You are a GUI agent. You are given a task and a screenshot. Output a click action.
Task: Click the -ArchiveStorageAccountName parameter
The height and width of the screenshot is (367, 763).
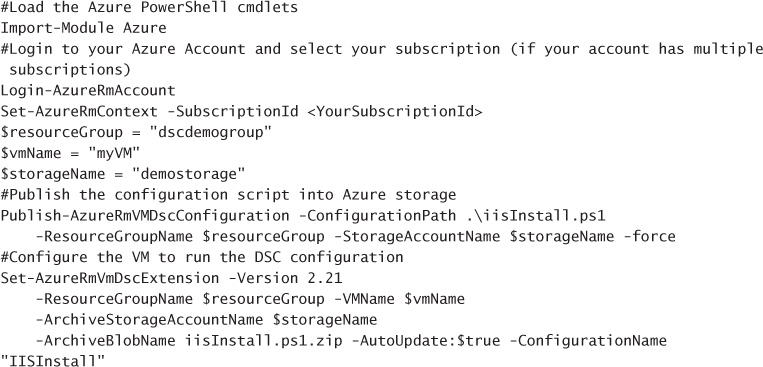pos(149,320)
